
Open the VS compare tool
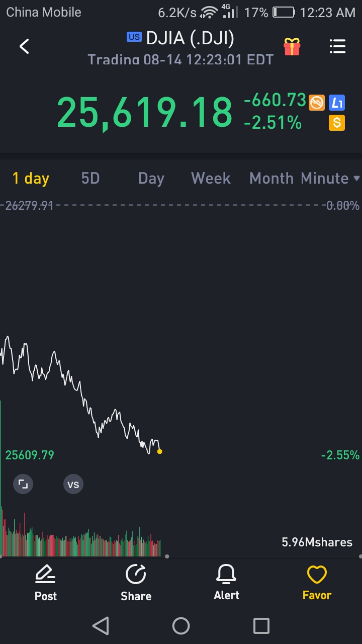(73, 485)
